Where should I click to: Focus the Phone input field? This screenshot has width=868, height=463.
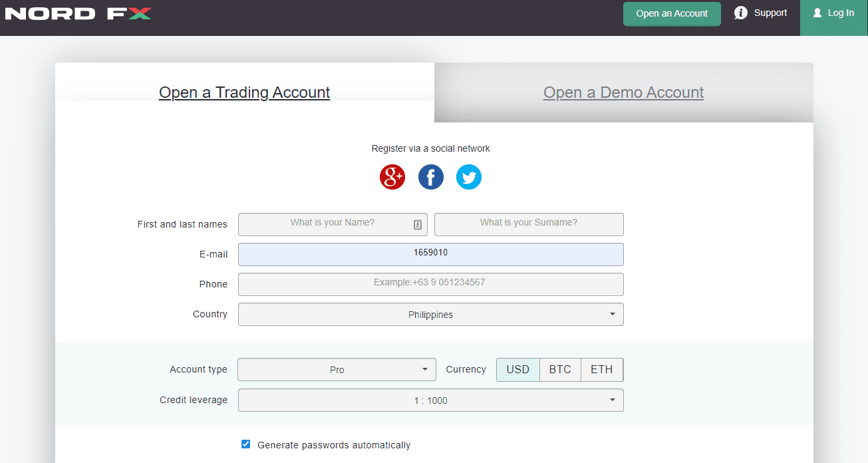(x=431, y=284)
